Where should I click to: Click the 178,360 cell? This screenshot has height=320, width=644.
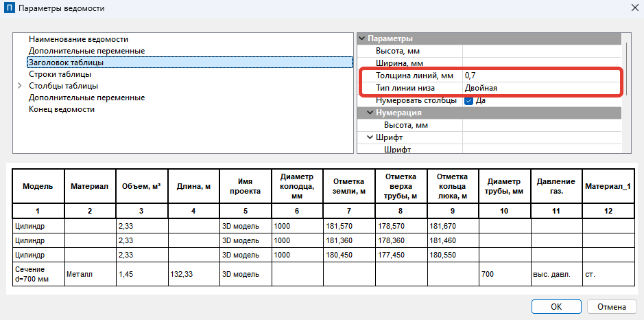point(401,240)
